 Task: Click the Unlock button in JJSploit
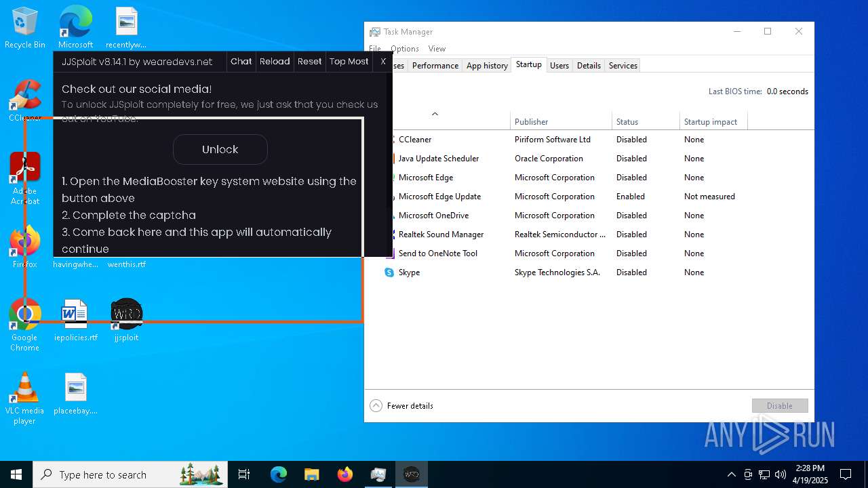220,149
